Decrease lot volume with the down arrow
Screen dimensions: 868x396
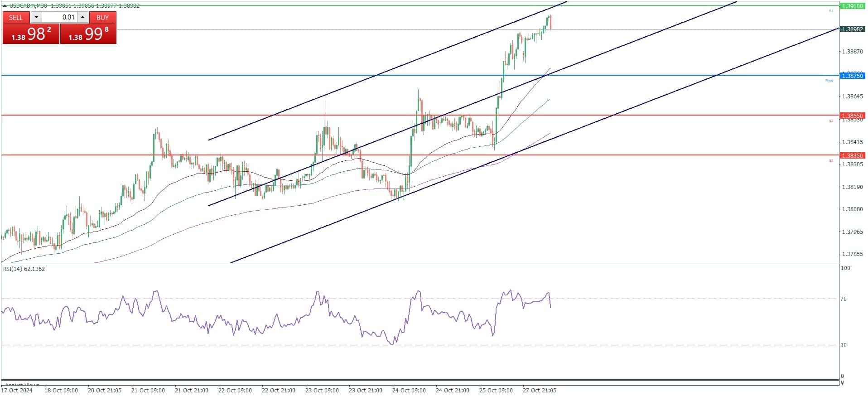[x=36, y=17]
